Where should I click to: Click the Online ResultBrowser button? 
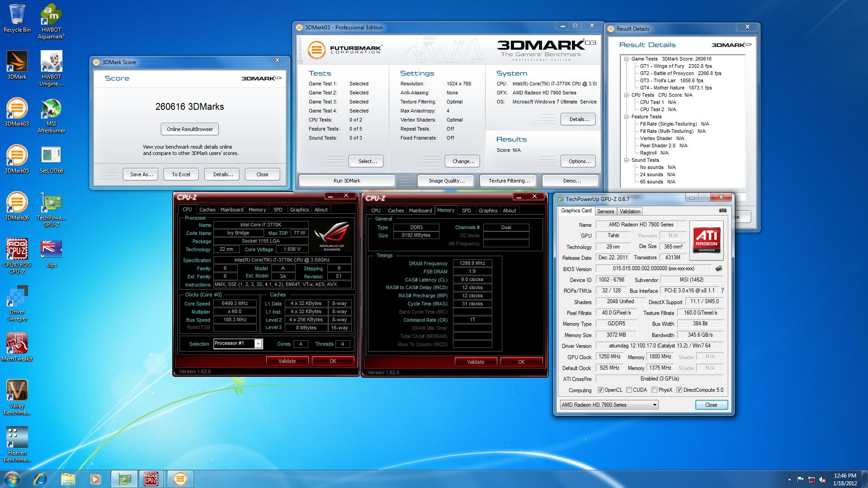coord(190,129)
